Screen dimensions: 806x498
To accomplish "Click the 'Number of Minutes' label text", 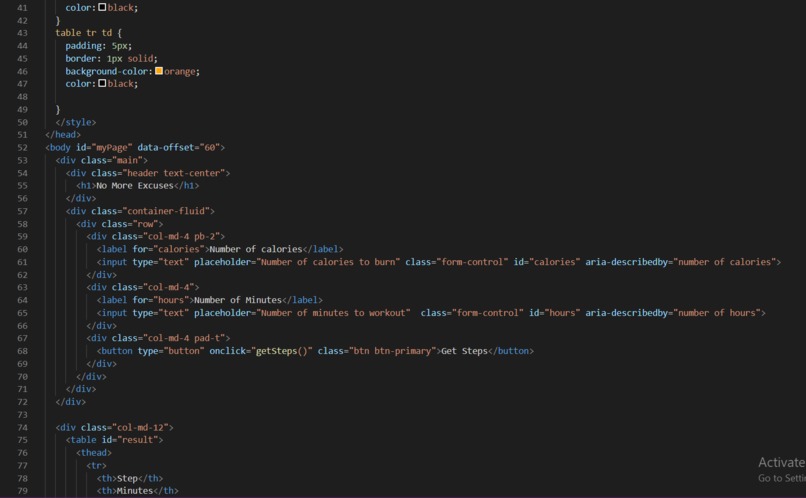I will tap(237, 300).
